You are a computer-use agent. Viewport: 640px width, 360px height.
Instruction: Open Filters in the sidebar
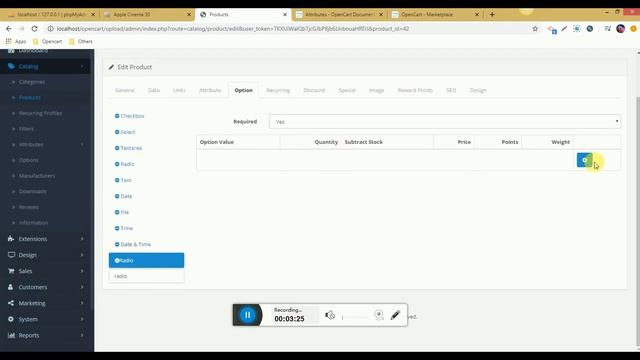26,129
